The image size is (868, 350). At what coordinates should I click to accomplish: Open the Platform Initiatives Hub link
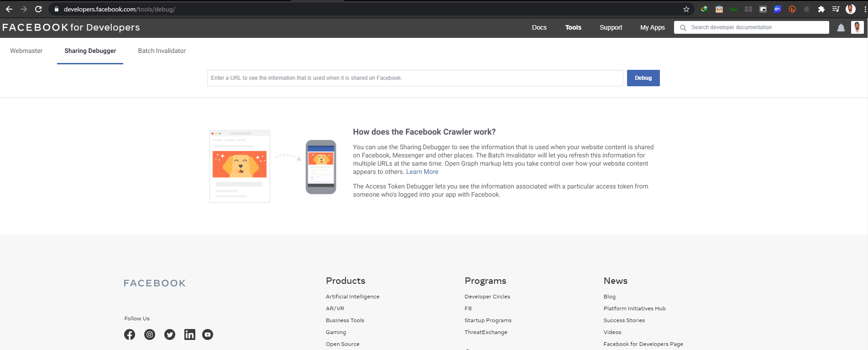point(634,308)
